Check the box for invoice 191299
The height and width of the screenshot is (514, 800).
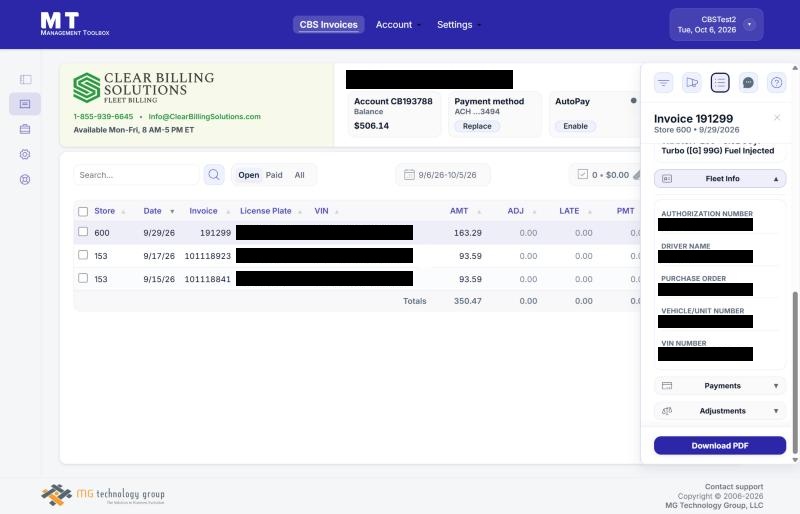(x=83, y=232)
